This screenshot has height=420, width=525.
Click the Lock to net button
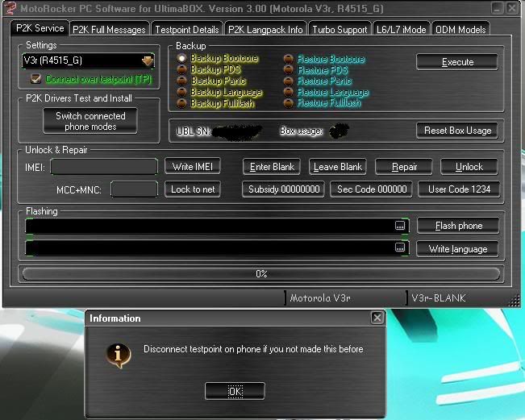pyautogui.click(x=193, y=189)
